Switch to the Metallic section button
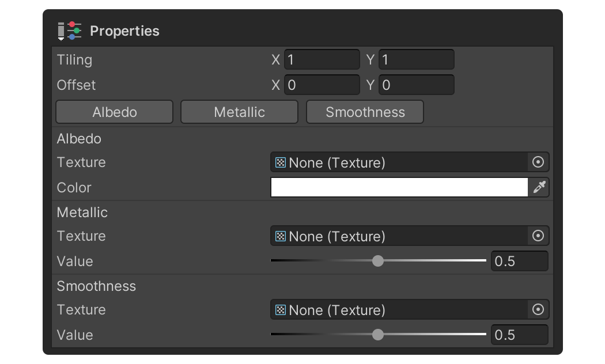The width and height of the screenshot is (605, 364). [x=239, y=112]
